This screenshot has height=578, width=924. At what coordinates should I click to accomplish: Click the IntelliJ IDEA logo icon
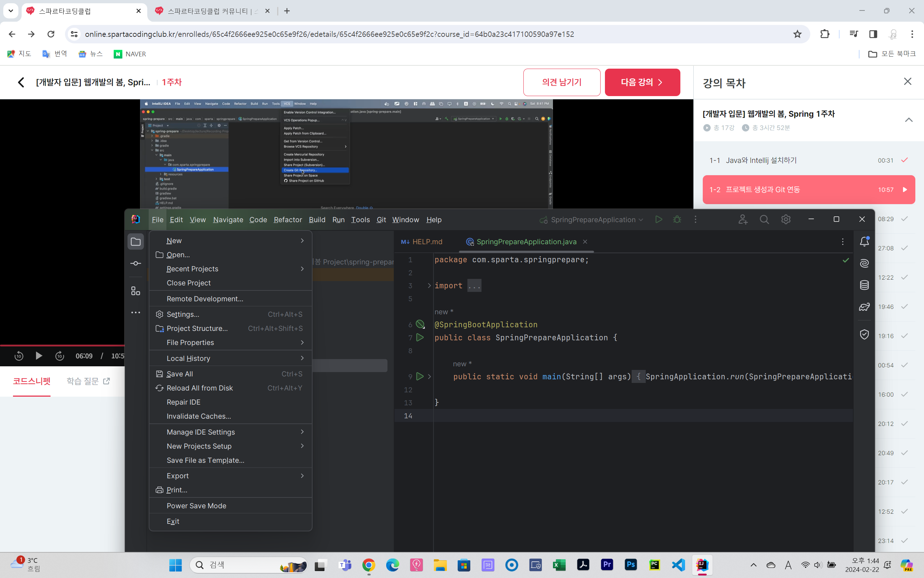pyautogui.click(x=136, y=219)
